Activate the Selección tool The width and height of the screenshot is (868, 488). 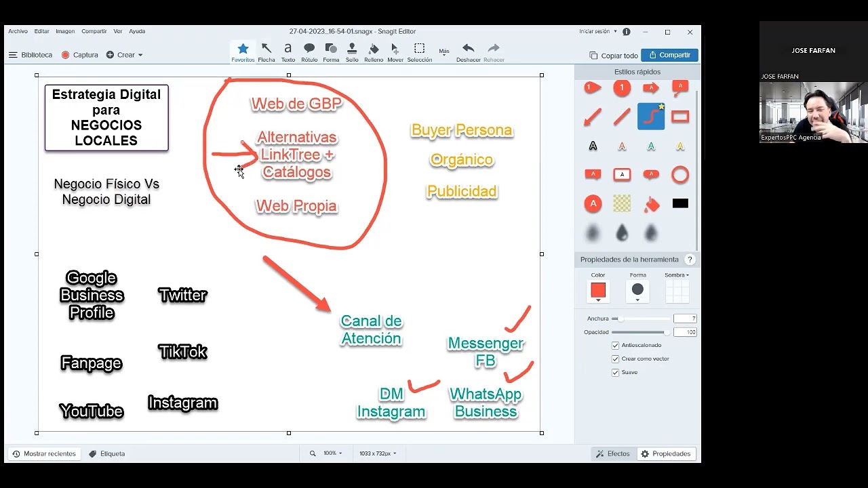click(419, 52)
